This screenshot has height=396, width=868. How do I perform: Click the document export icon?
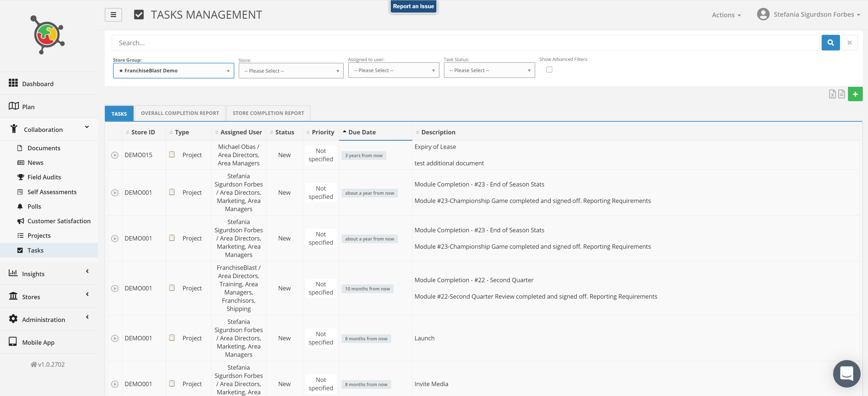coord(841,94)
